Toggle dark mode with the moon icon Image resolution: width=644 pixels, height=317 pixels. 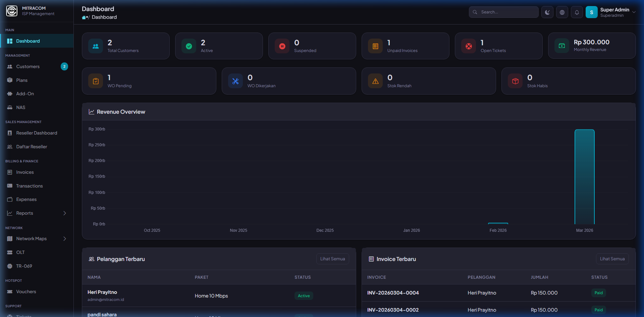pyautogui.click(x=547, y=12)
